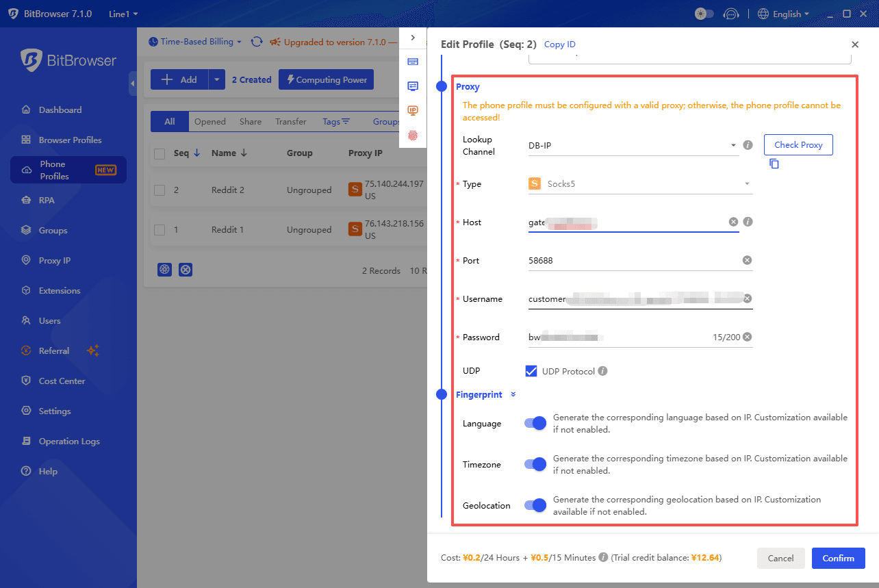Clear the Username field with its X icon
This screenshot has width=879, height=588.
748,298
